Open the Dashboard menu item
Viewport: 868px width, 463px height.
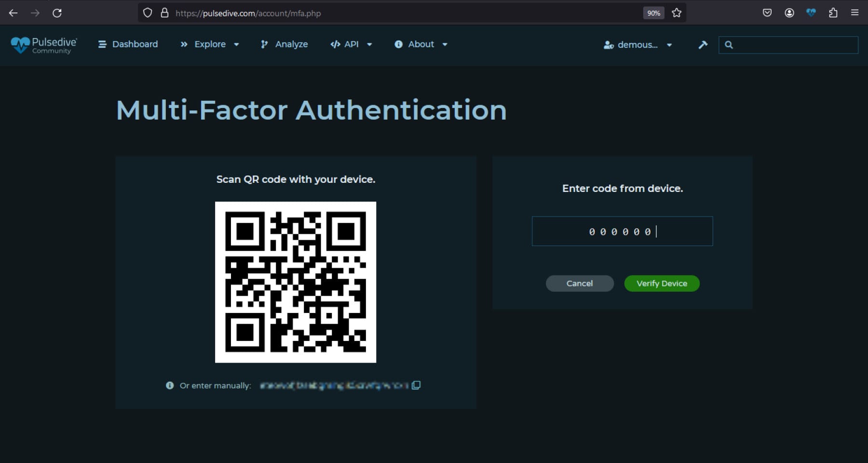tap(128, 44)
